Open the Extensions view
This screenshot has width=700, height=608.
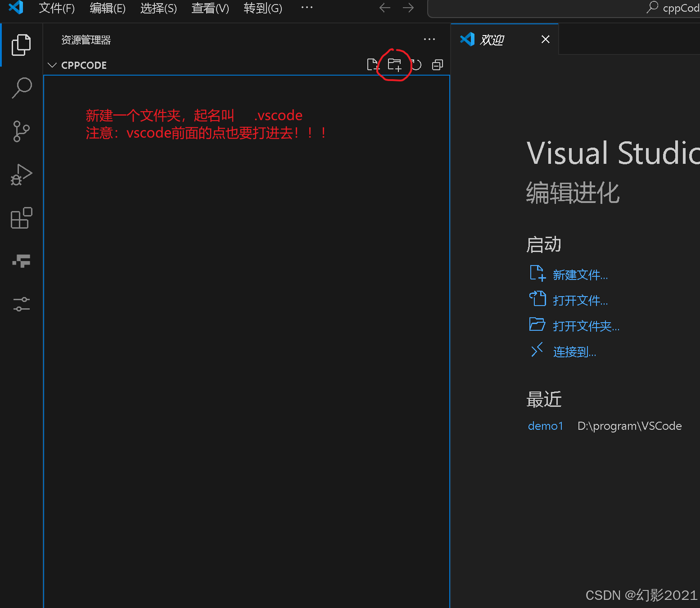[21, 218]
